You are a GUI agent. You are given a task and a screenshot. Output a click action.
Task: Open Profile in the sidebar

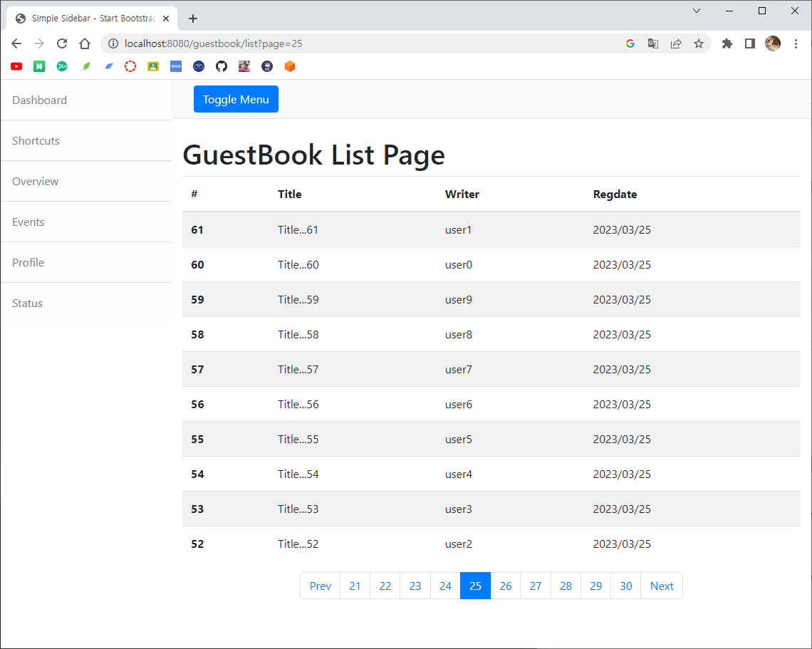[x=86, y=263]
